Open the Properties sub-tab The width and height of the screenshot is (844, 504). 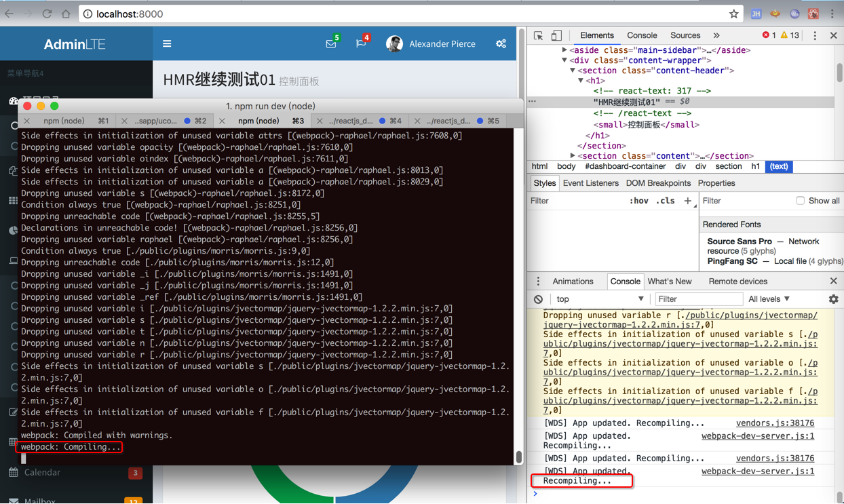(716, 183)
